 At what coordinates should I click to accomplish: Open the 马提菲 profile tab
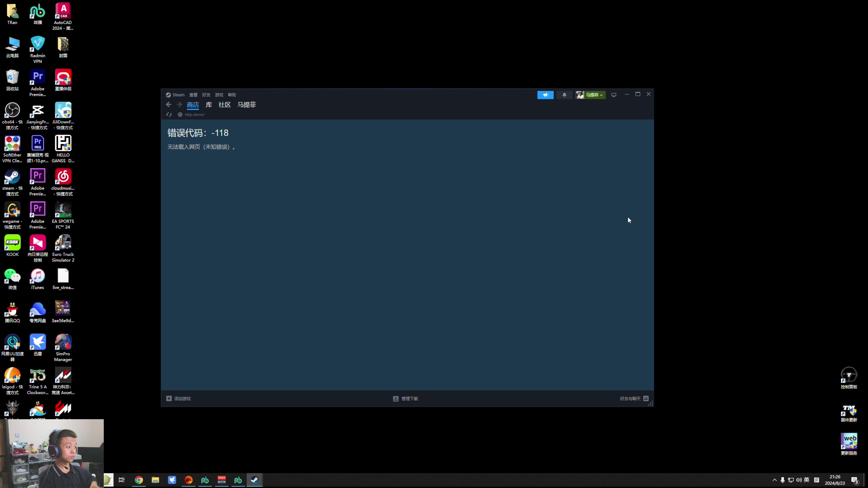click(246, 105)
